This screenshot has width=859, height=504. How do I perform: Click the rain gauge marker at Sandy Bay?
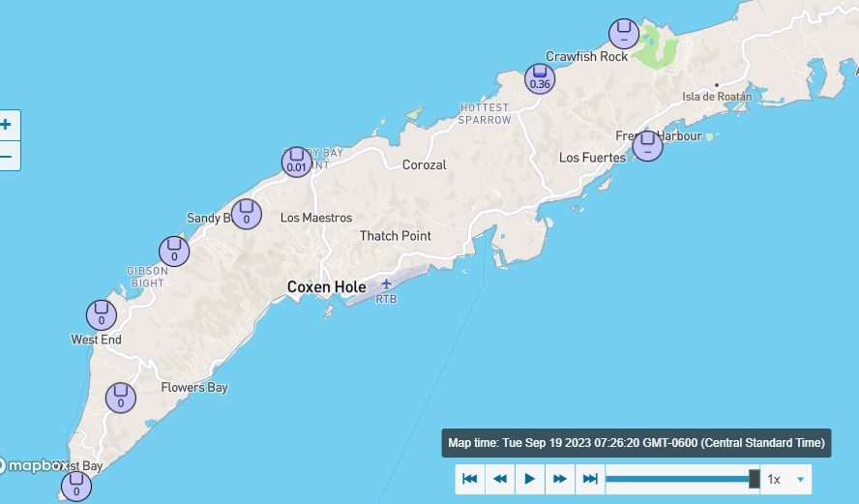(247, 213)
